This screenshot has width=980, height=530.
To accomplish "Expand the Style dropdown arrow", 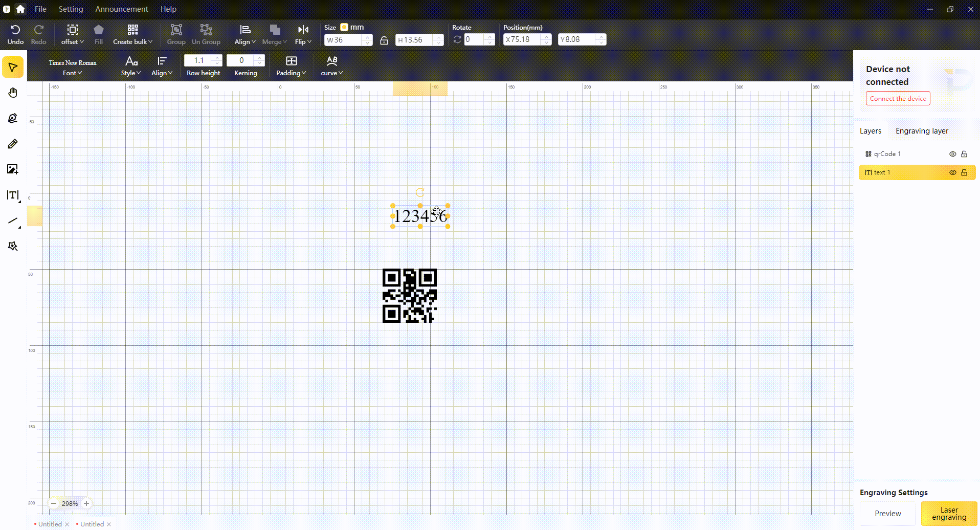I will [139, 73].
